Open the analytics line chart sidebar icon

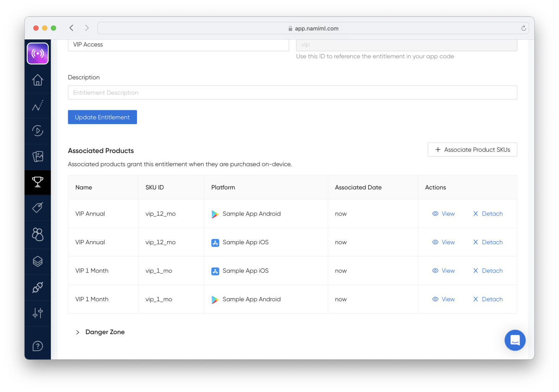click(x=38, y=105)
